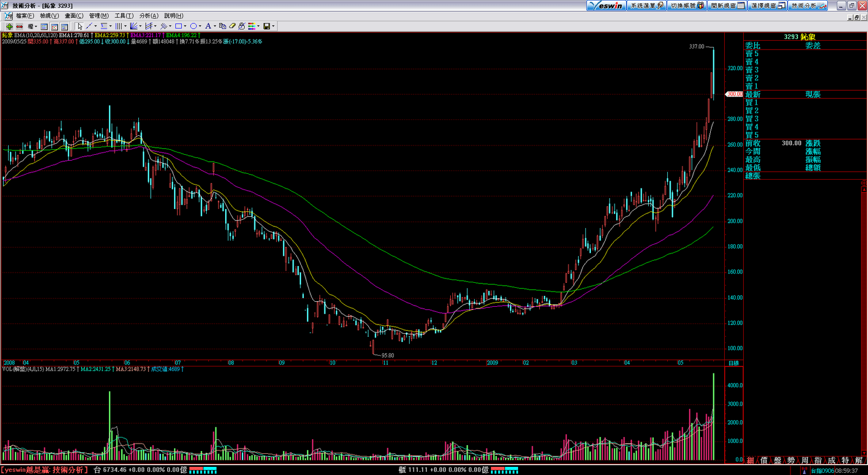
Task: Click the third chart layout icon
Action: (x=65, y=26)
